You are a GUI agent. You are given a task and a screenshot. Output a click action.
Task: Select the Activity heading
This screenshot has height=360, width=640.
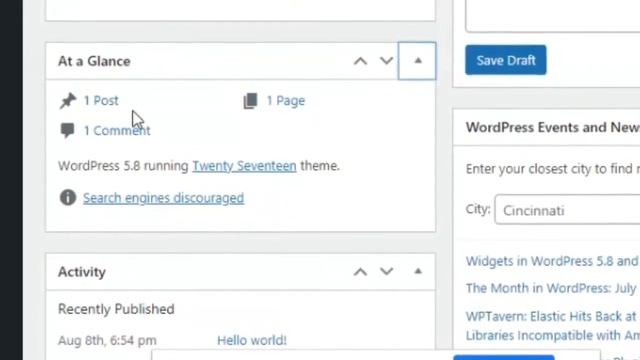82,272
